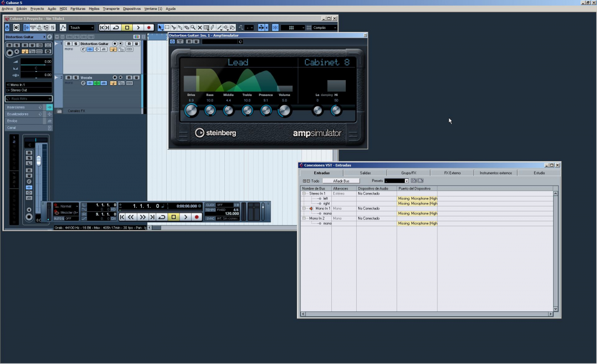Select the Zoom magnifier tool
Screen dimensions: 597x364
[x=193, y=27]
